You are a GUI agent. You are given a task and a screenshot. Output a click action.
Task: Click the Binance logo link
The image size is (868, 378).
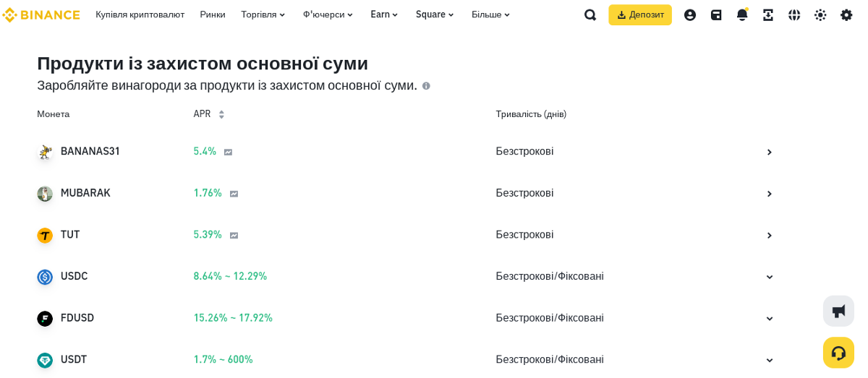point(41,14)
